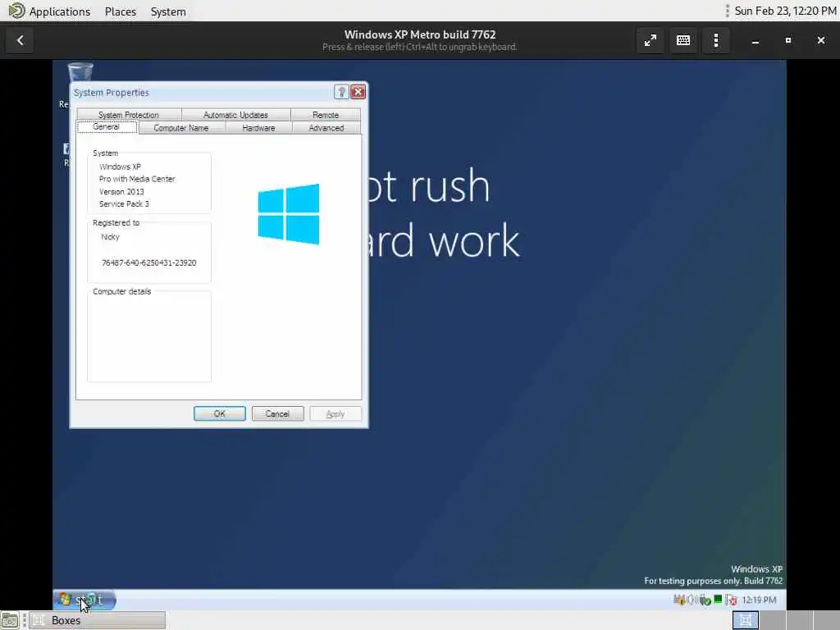Screen dimensions: 840x630
Task: Switch to the Computer Name tab
Action: click(181, 128)
